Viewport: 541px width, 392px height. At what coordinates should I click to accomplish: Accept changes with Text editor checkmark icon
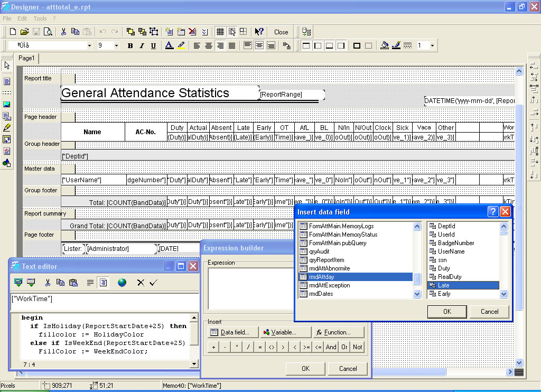(x=153, y=283)
